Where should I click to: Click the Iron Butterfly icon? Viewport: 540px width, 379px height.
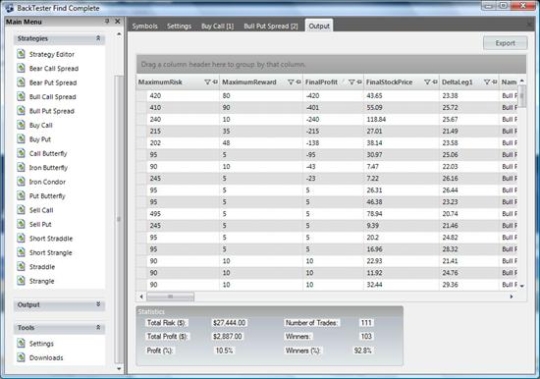click(x=21, y=167)
